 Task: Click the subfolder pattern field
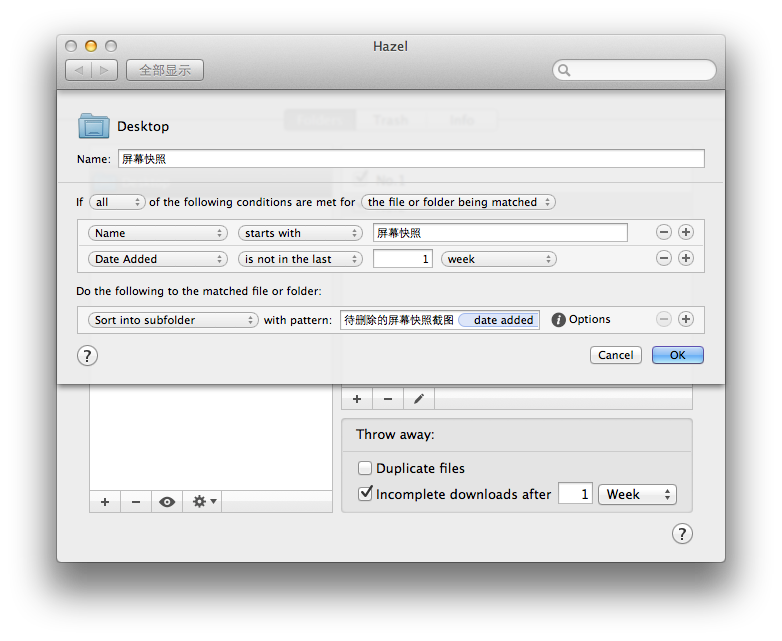coord(439,320)
